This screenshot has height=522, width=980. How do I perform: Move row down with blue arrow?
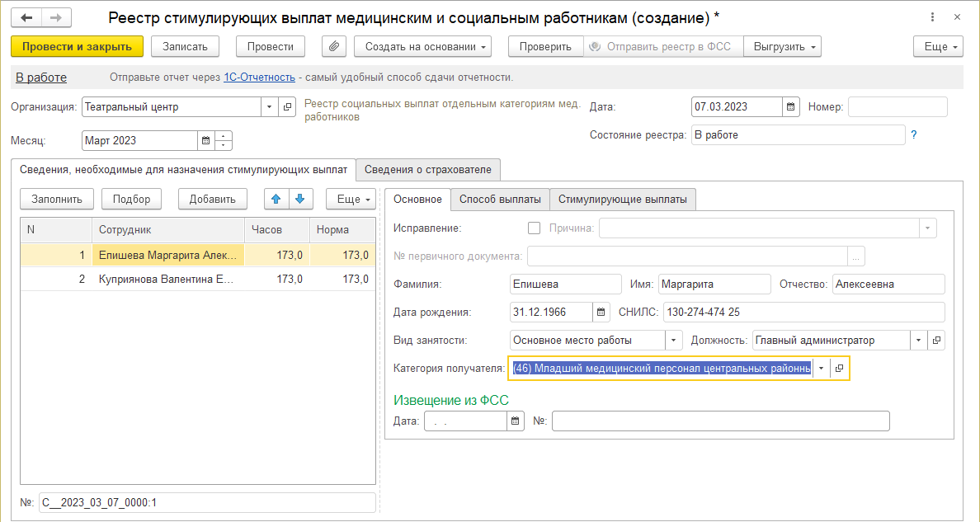point(300,199)
